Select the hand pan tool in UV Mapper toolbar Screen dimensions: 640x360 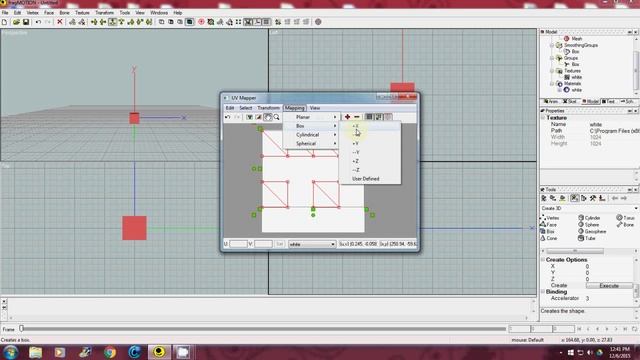[267, 117]
